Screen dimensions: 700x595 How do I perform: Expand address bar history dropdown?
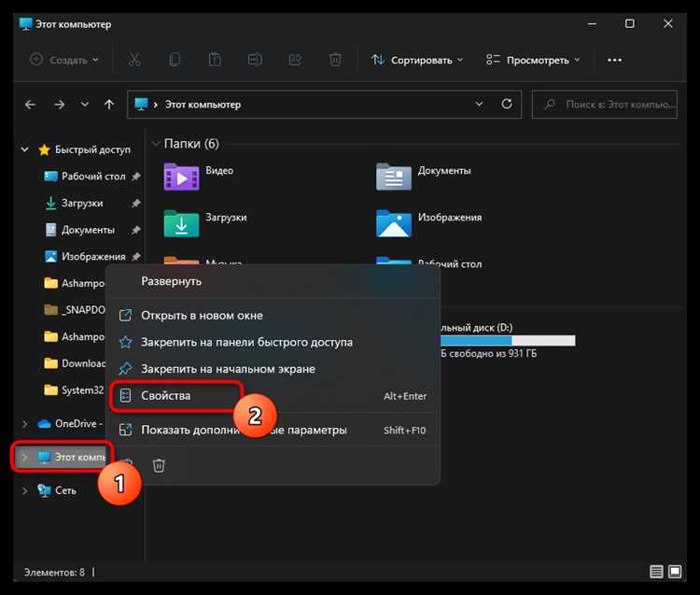(x=479, y=104)
